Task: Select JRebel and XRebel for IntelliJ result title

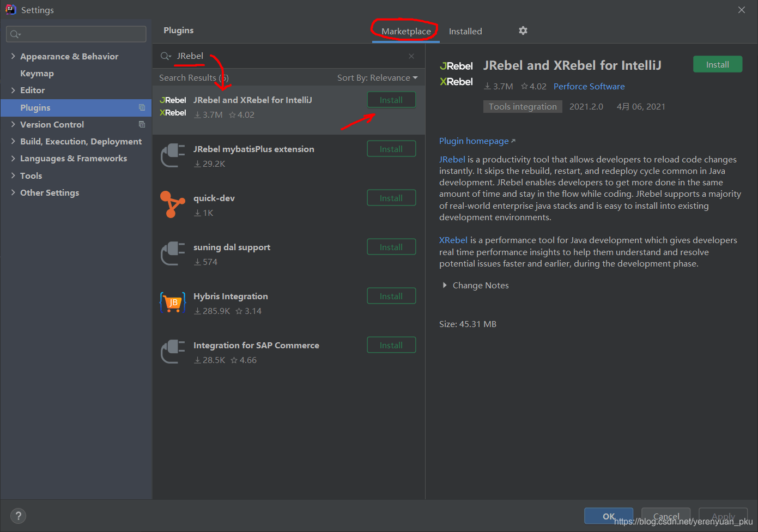Action: 253,100
